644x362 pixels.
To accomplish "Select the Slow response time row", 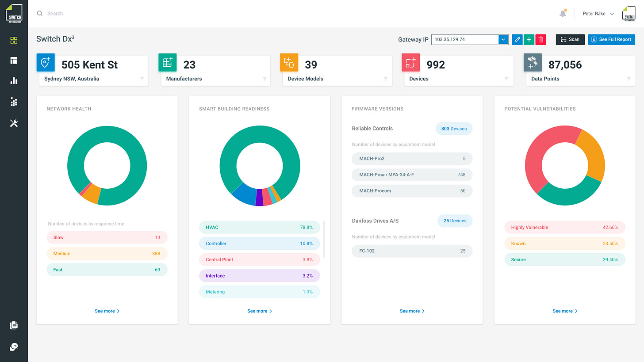I will click(107, 237).
